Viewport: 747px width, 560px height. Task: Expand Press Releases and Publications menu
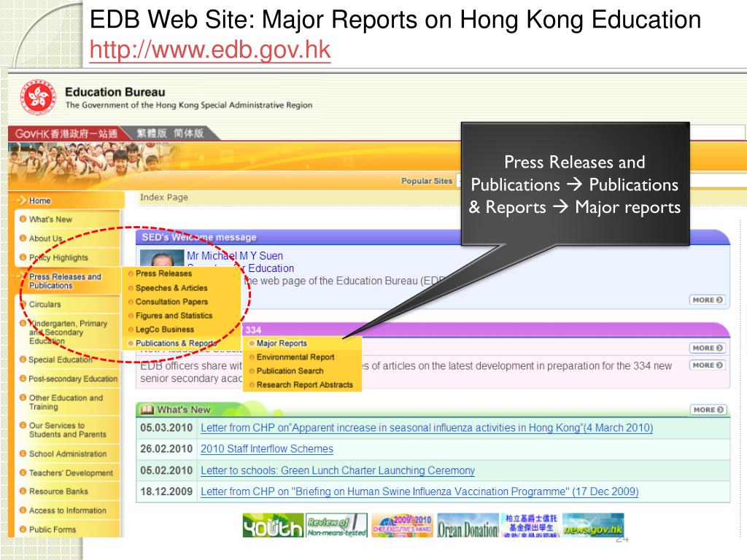pos(65,281)
